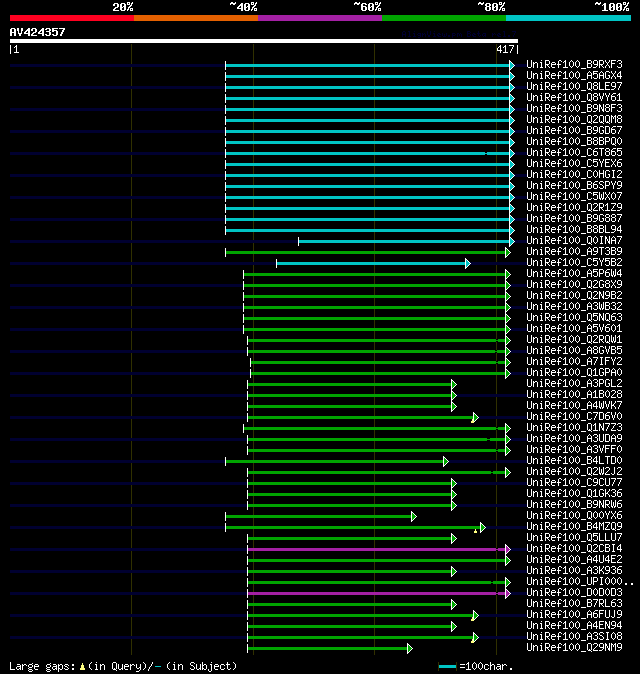The height and width of the screenshot is (674, 640).
Task: Open hit UniRef100_B9N8F3
Action: [x=574, y=108]
